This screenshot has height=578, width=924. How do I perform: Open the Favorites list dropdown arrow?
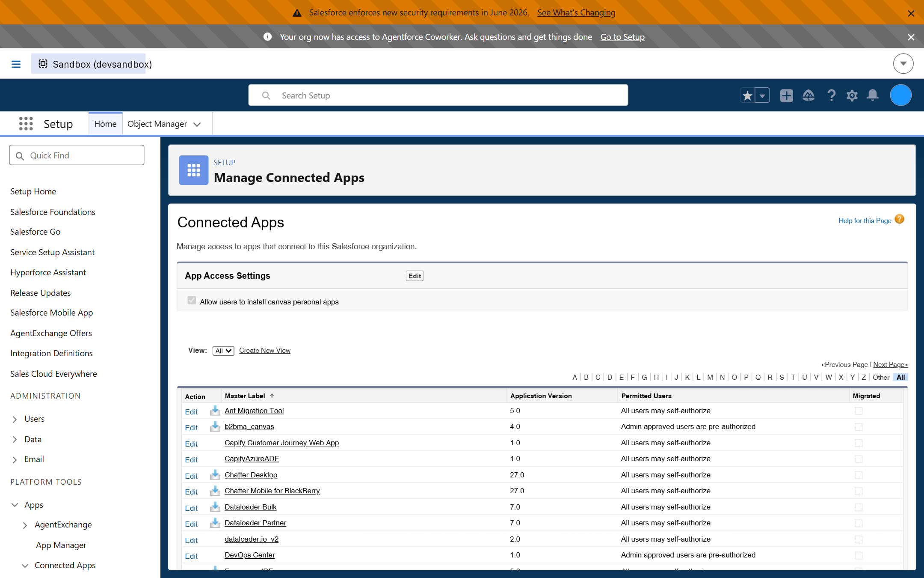pos(762,95)
